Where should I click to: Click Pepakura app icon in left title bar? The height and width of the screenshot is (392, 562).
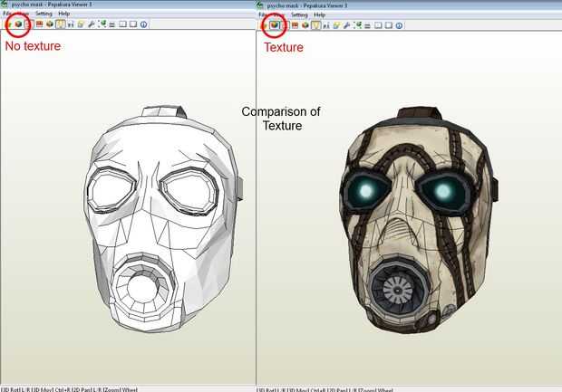coord(4,5)
